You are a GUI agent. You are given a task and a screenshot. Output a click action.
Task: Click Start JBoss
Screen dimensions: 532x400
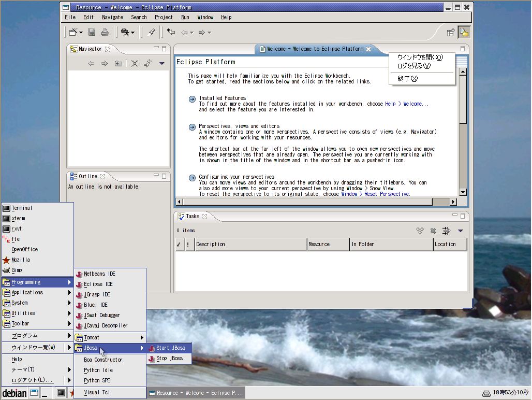[x=169, y=348]
